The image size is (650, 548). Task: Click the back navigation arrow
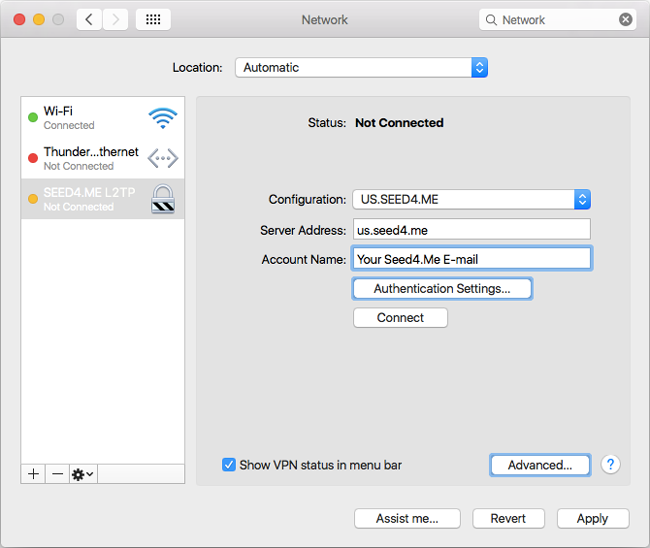tap(89, 19)
